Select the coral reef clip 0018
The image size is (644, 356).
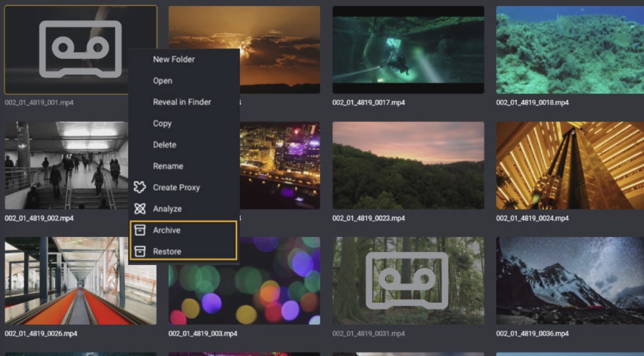(x=570, y=50)
